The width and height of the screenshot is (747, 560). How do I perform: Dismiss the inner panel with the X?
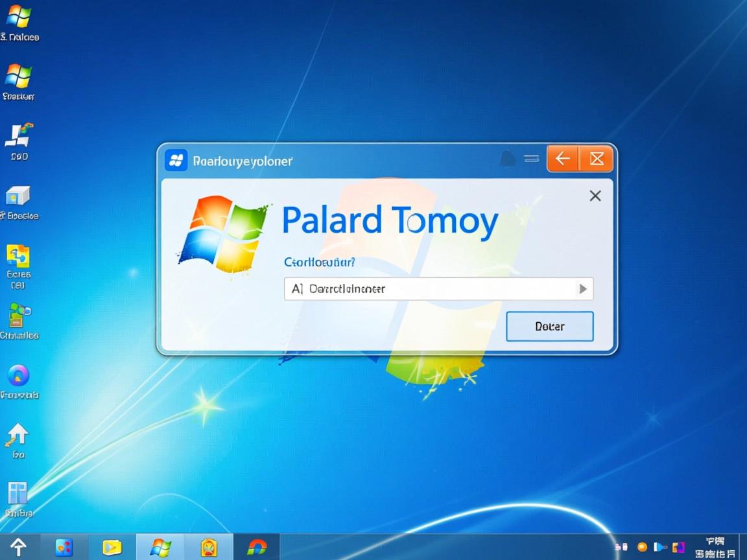click(595, 196)
